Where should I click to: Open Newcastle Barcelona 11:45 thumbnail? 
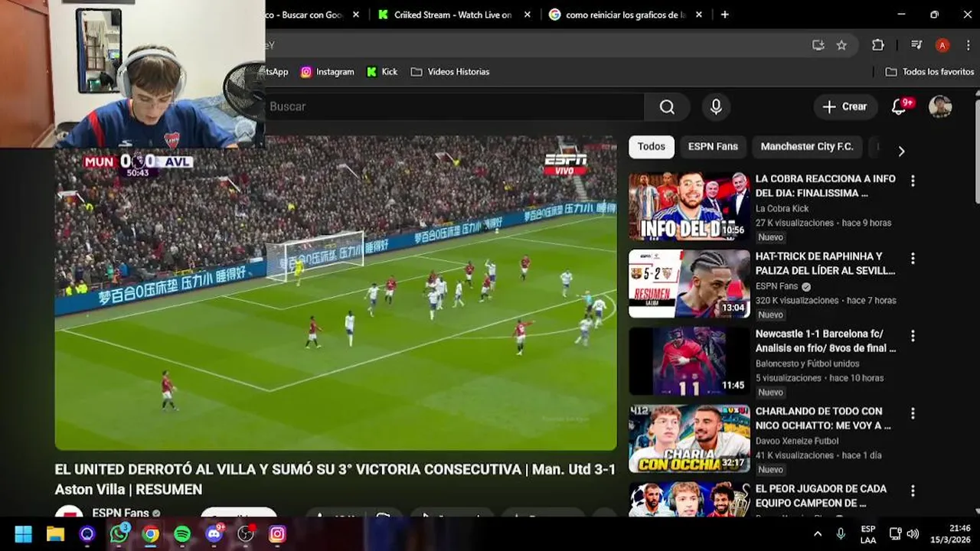[x=689, y=361]
